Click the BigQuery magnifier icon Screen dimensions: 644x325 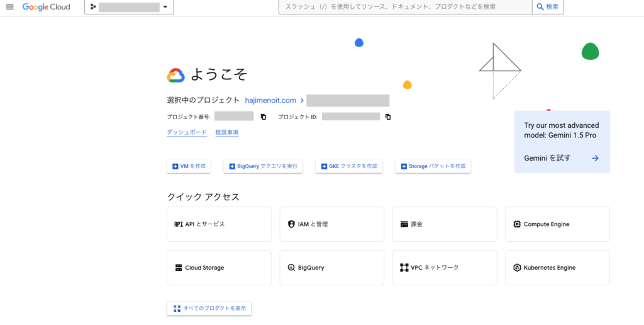(291, 268)
